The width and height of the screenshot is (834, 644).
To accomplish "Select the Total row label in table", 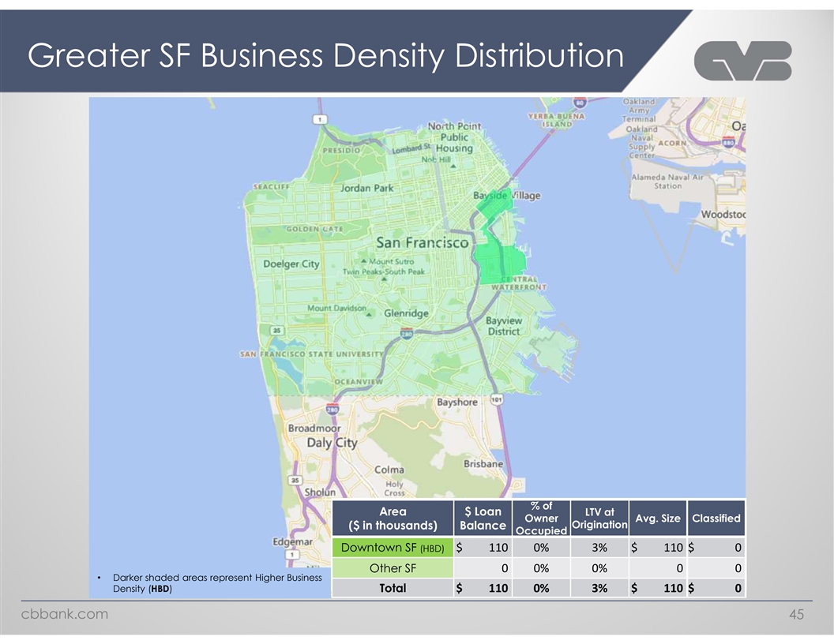I will point(393,588).
